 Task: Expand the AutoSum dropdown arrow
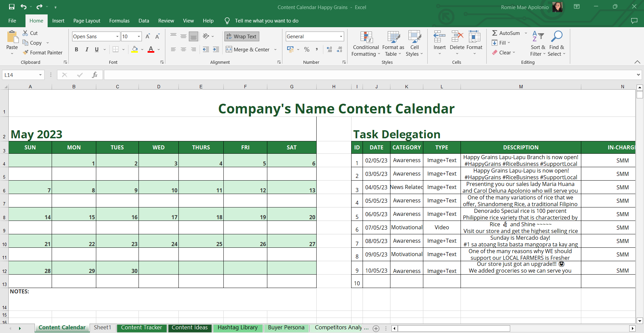[x=526, y=33]
